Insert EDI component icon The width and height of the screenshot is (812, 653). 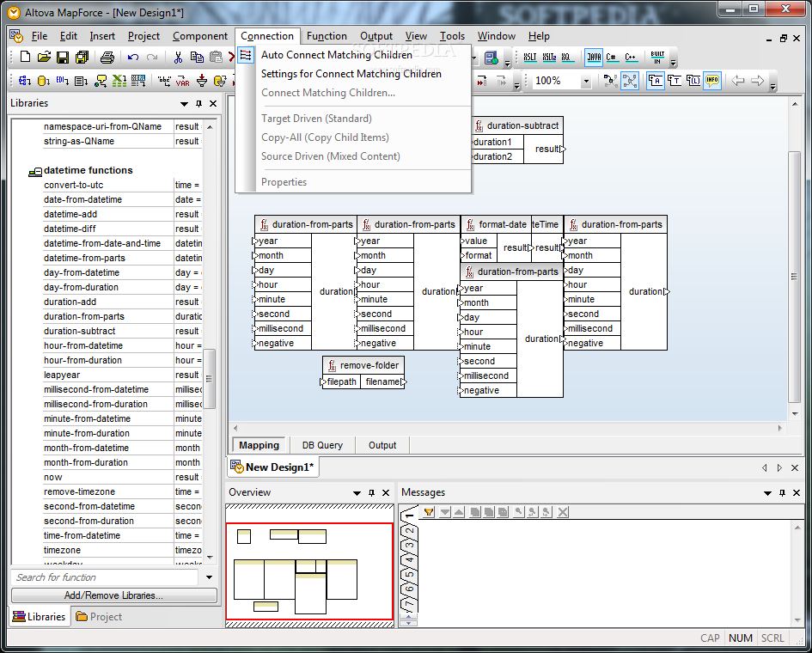[x=63, y=81]
